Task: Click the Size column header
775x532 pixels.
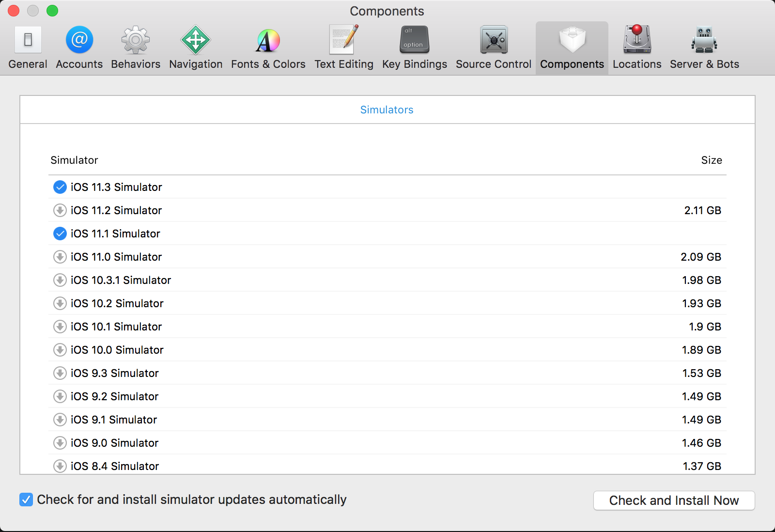Action: click(712, 160)
